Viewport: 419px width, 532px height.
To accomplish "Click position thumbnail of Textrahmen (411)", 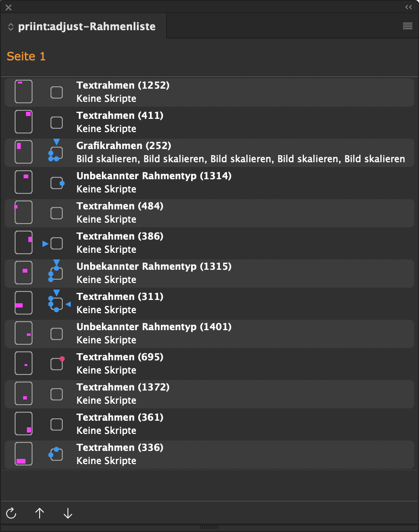I will 24,122.
